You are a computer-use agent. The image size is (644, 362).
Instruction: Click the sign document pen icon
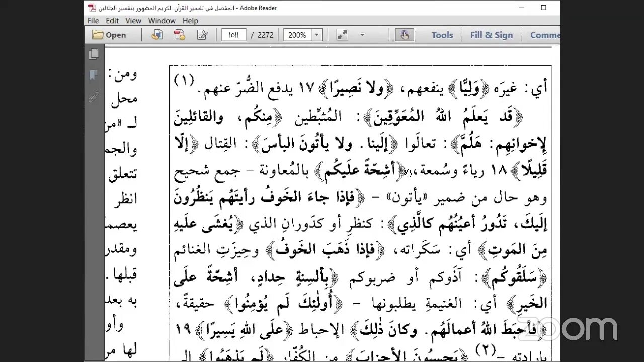tap(202, 35)
